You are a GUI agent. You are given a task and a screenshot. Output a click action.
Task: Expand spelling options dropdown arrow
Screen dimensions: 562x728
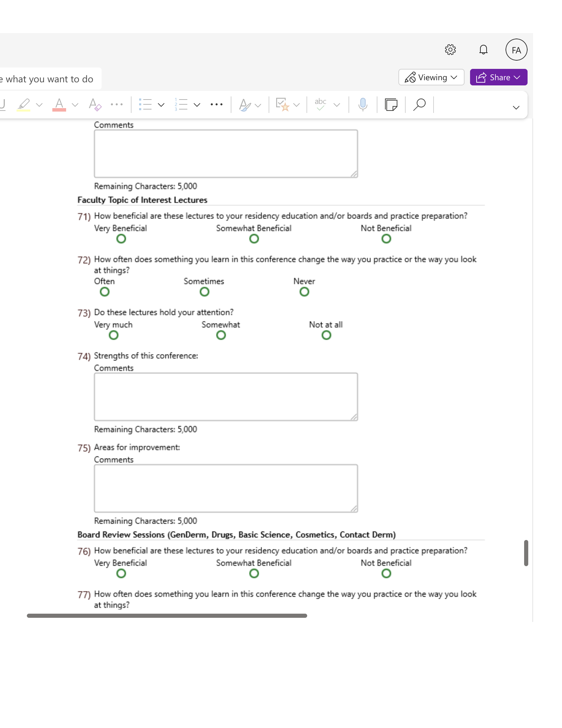337,105
